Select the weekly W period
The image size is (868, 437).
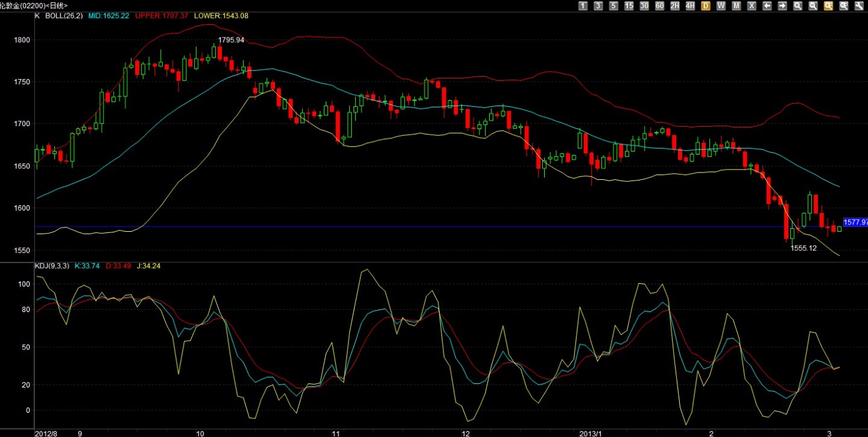click(x=721, y=5)
